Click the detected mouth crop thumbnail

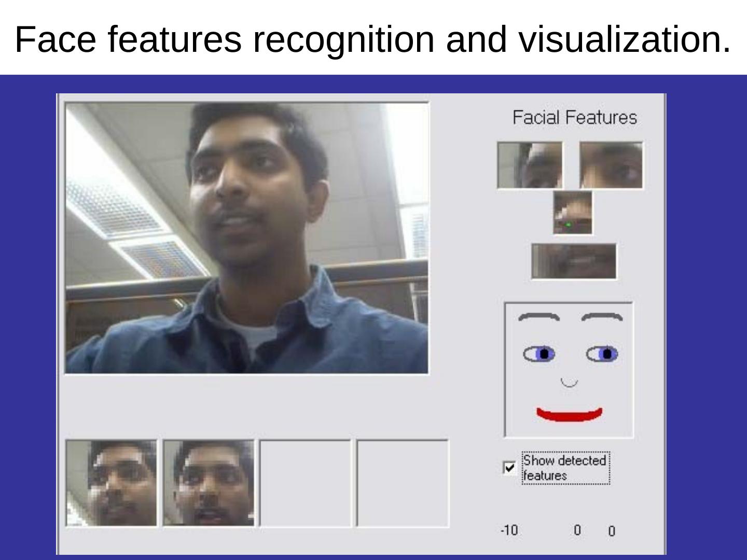coord(574,261)
